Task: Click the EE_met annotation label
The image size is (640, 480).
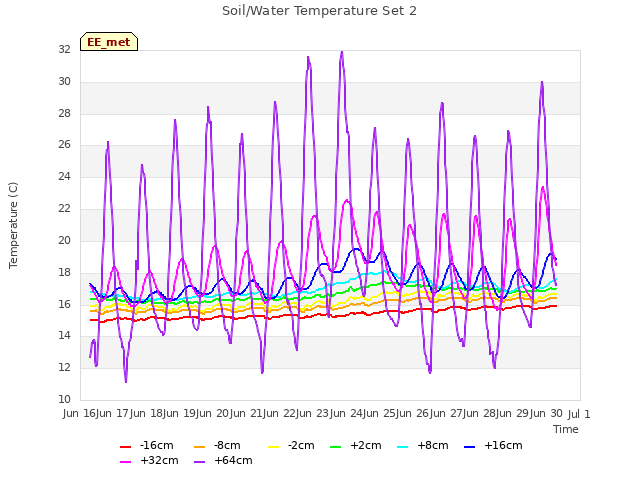Action: (109, 42)
